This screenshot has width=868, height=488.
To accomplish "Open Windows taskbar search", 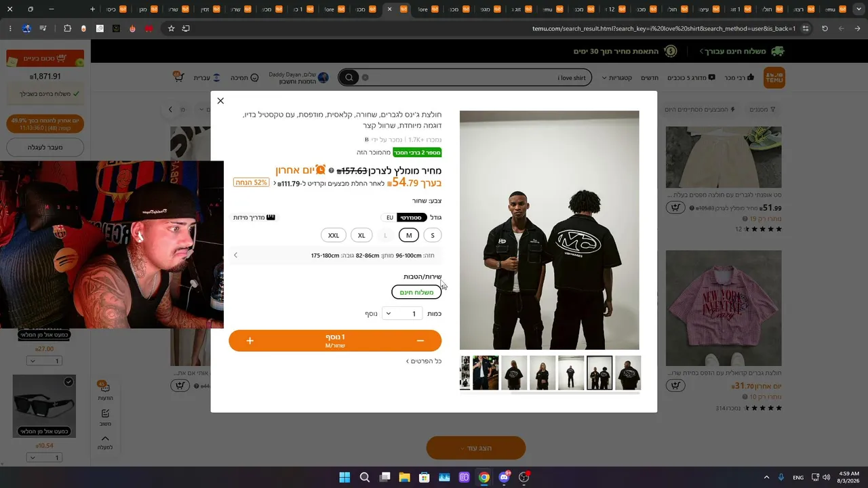I will tap(364, 477).
